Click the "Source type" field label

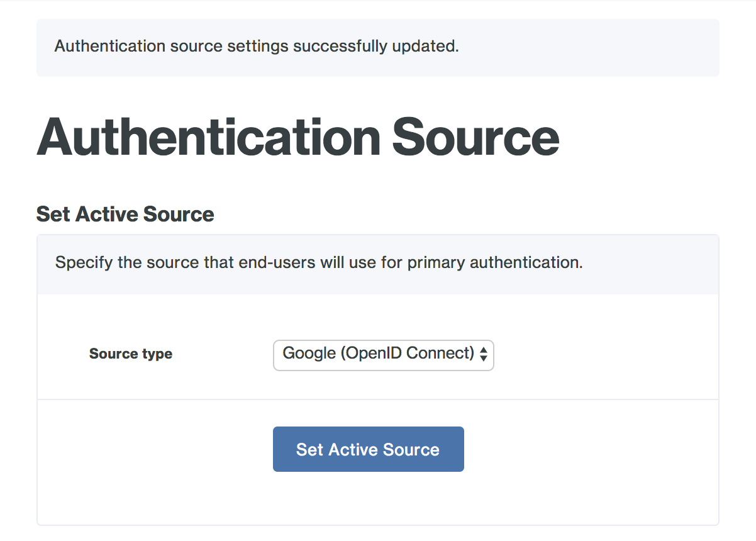(130, 354)
